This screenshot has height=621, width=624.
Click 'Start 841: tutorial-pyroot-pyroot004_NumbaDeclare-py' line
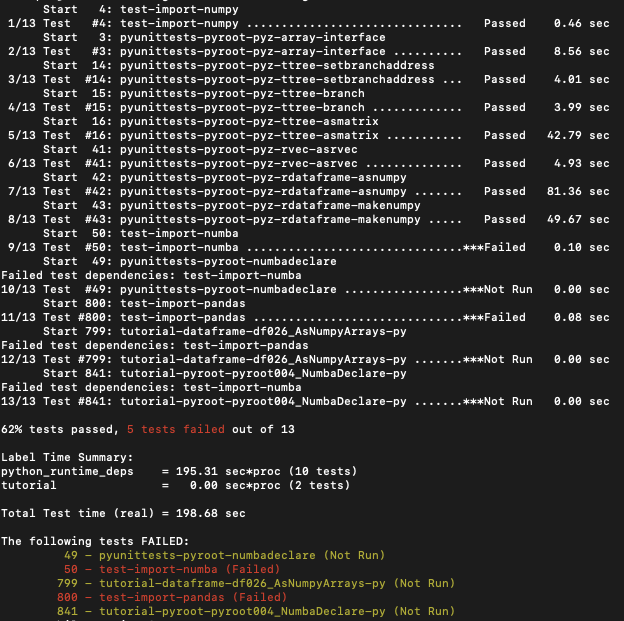pyautogui.click(x=224, y=373)
